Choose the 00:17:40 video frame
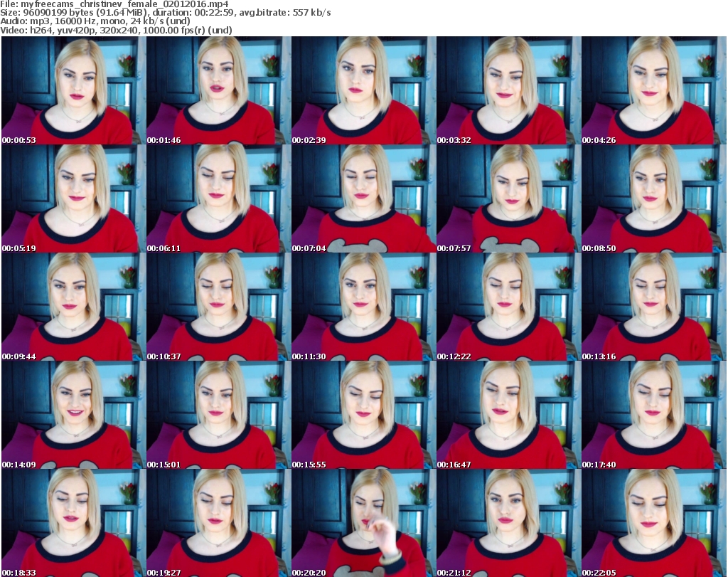The width and height of the screenshot is (728, 577). tap(654, 415)
